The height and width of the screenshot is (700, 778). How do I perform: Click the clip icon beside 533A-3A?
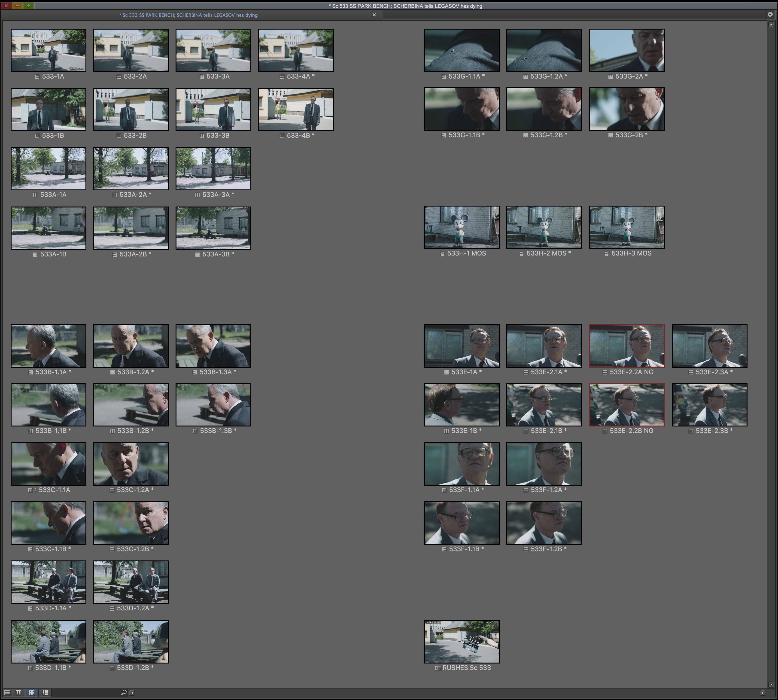pyautogui.click(x=197, y=195)
